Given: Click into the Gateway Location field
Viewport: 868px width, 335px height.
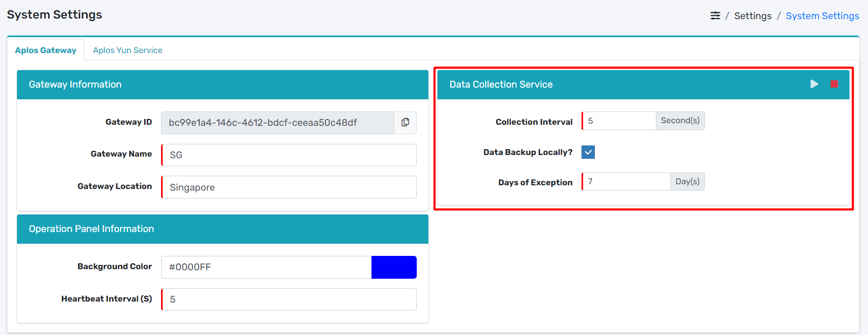Looking at the screenshot, I should [289, 187].
